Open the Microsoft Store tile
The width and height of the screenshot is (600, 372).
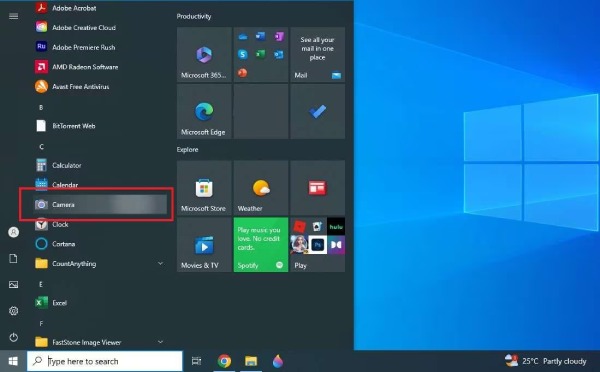pyautogui.click(x=204, y=188)
